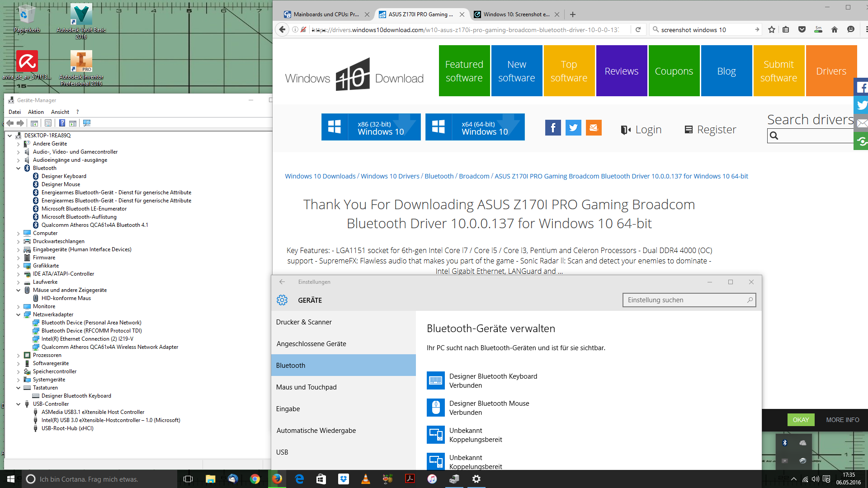The image size is (868, 488).
Task: Click the Pocket save icon in Firefox
Action: 802,30
